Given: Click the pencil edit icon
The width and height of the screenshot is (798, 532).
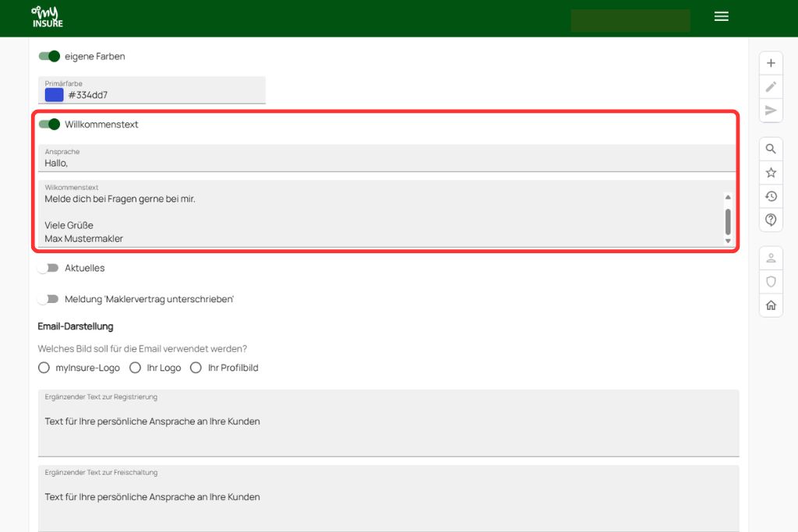Looking at the screenshot, I should pyautogui.click(x=771, y=86).
